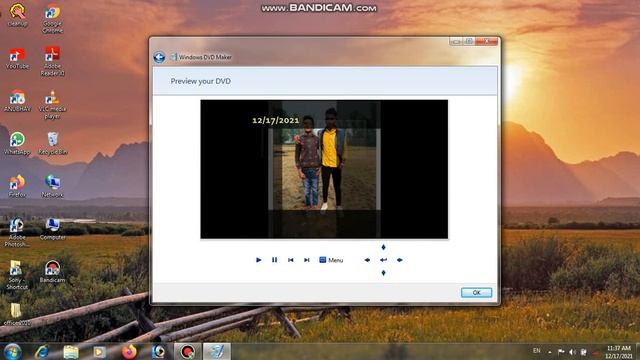Play the DVD preview
Image resolution: width=640 pixels, height=360 pixels.
point(258,260)
